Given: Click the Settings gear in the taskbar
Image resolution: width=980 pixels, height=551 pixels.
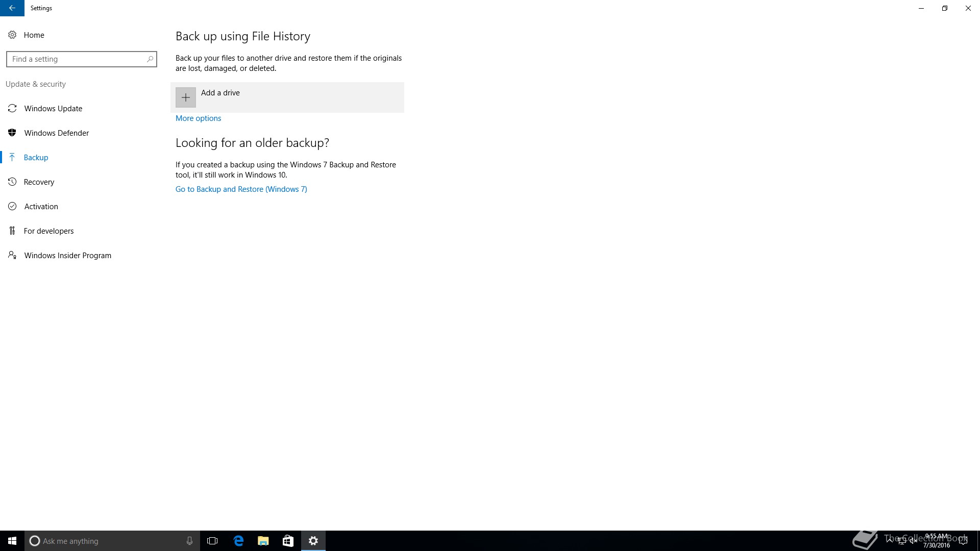Looking at the screenshot, I should click(313, 541).
